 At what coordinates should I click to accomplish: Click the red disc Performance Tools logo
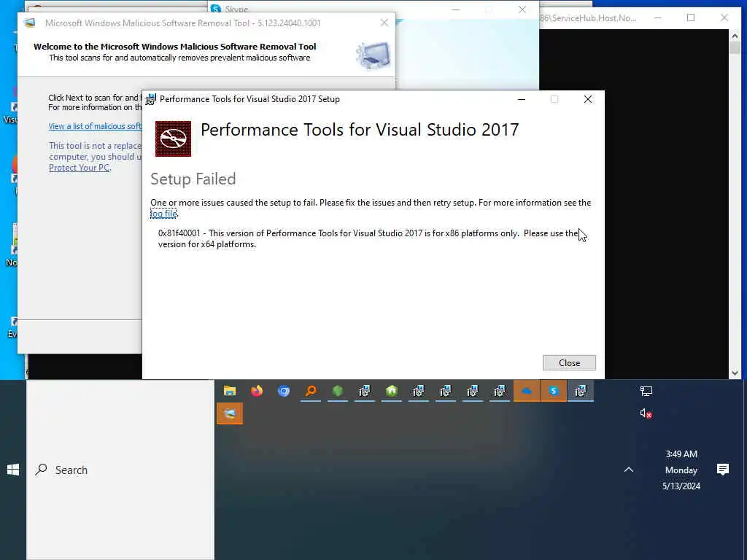173,139
